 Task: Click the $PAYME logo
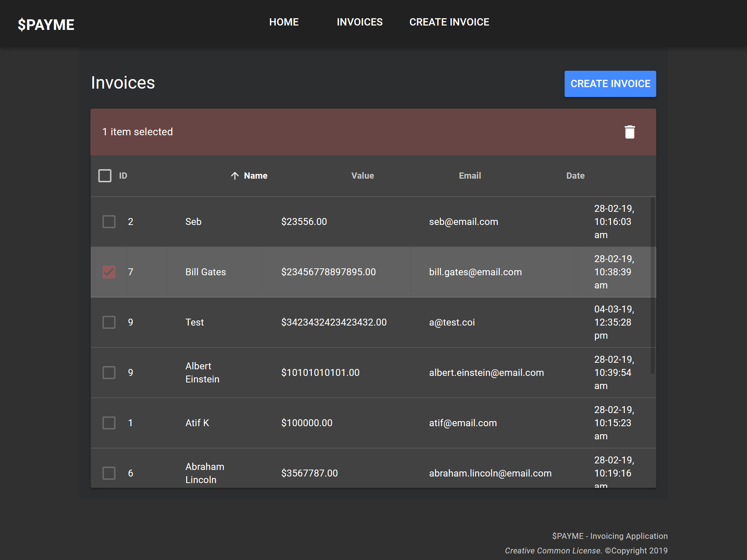pyautogui.click(x=46, y=25)
